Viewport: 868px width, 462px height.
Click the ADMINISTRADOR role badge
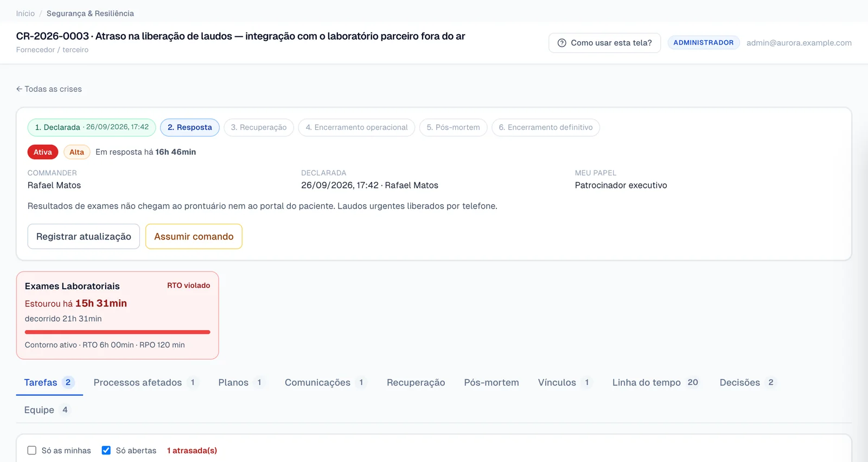point(704,43)
